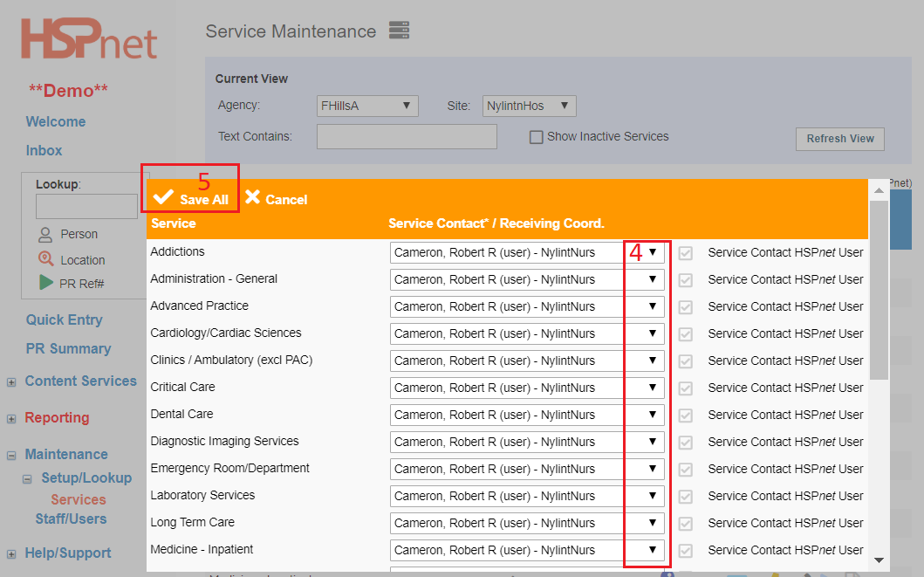Click the Refresh View button

839,139
